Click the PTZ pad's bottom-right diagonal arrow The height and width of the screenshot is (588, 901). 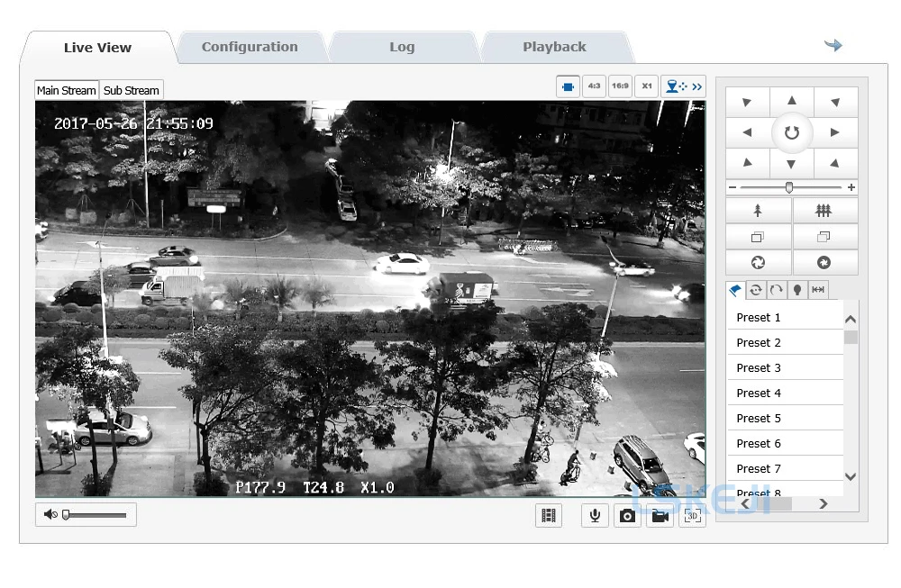(x=835, y=163)
